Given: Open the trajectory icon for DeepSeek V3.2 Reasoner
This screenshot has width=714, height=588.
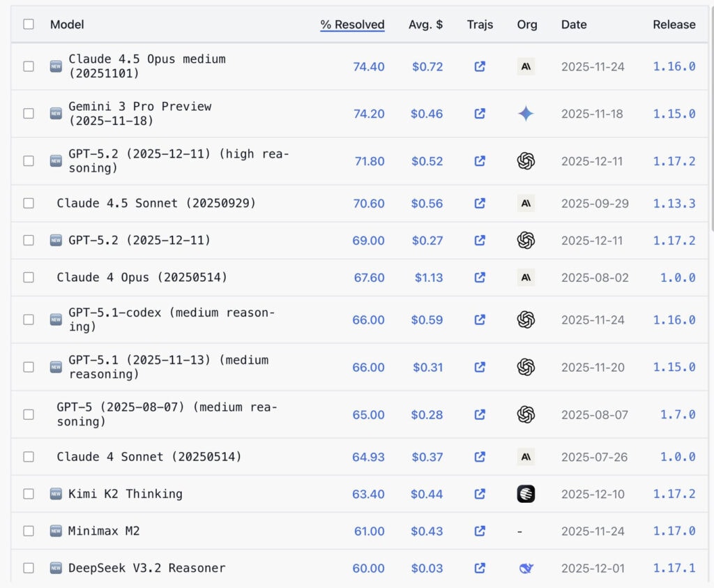Looking at the screenshot, I should point(480,568).
